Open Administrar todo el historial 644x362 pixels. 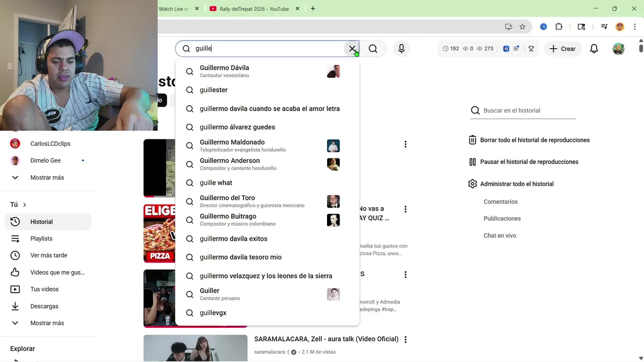(x=511, y=184)
